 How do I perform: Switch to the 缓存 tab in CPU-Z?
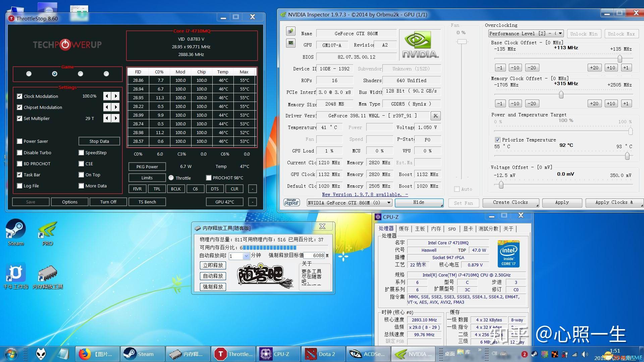(404, 229)
